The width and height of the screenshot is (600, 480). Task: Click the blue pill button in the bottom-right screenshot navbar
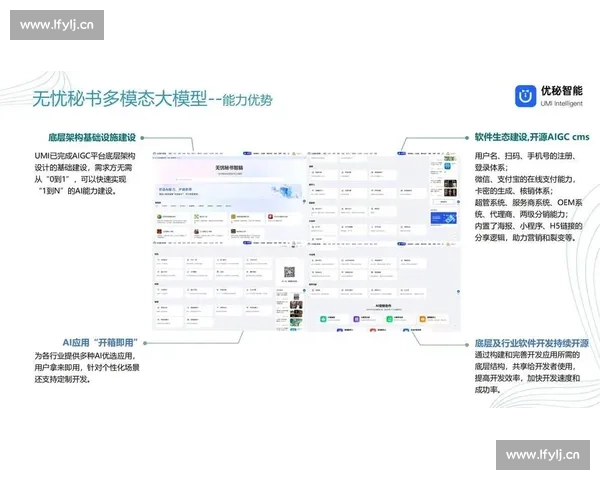[x=401, y=243]
